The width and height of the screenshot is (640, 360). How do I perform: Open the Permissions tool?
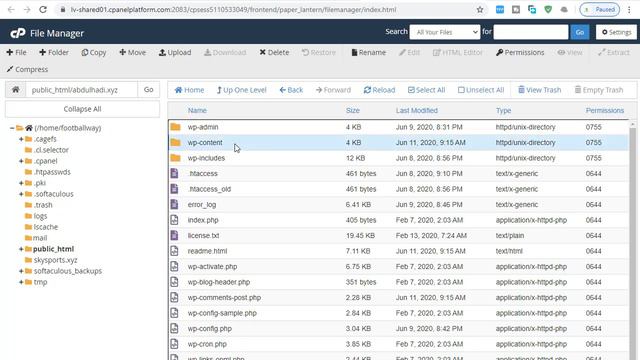tap(520, 52)
